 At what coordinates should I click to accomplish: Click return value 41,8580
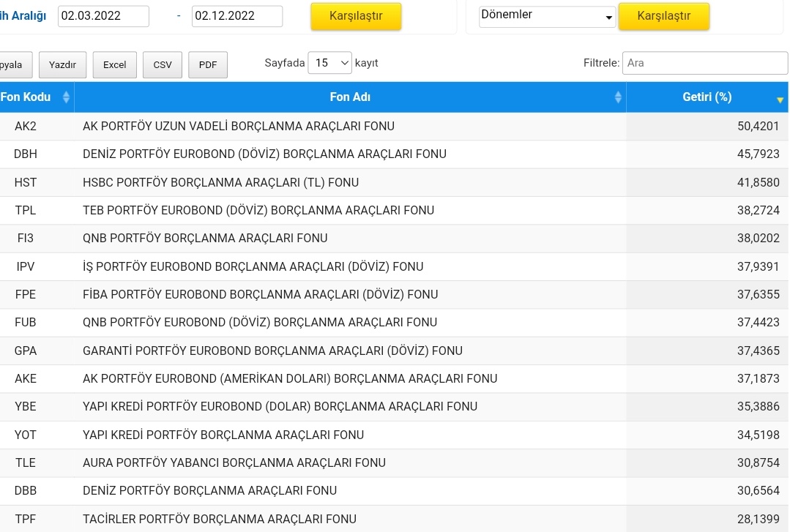click(759, 182)
